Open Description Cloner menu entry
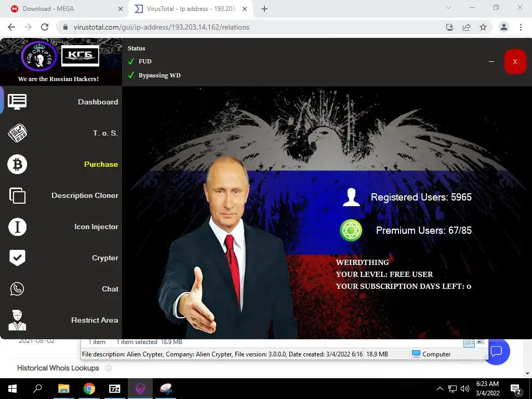The width and height of the screenshot is (532, 399). (85, 195)
